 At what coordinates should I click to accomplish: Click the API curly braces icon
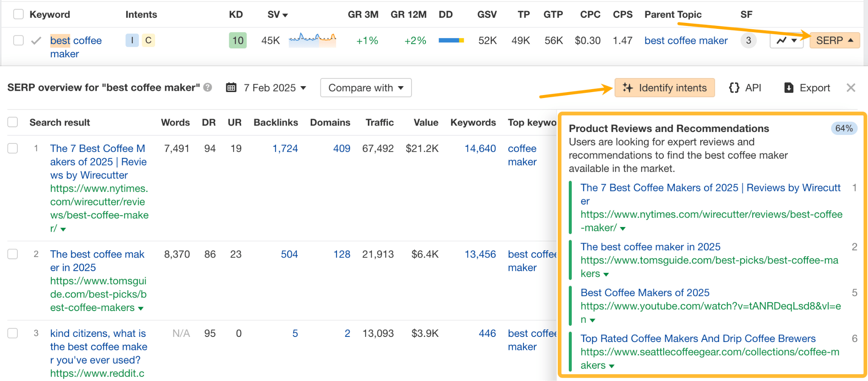tap(734, 88)
